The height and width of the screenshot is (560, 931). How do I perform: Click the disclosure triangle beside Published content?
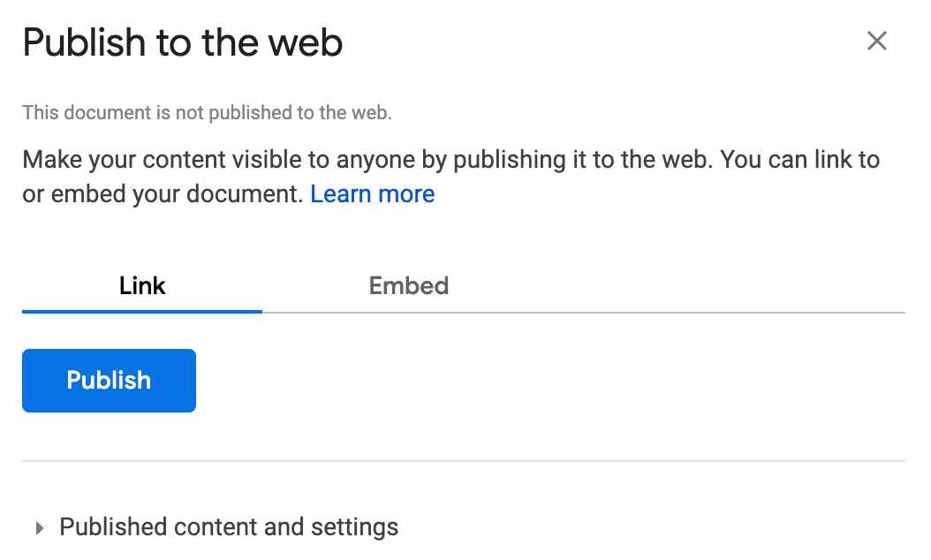pyautogui.click(x=39, y=528)
